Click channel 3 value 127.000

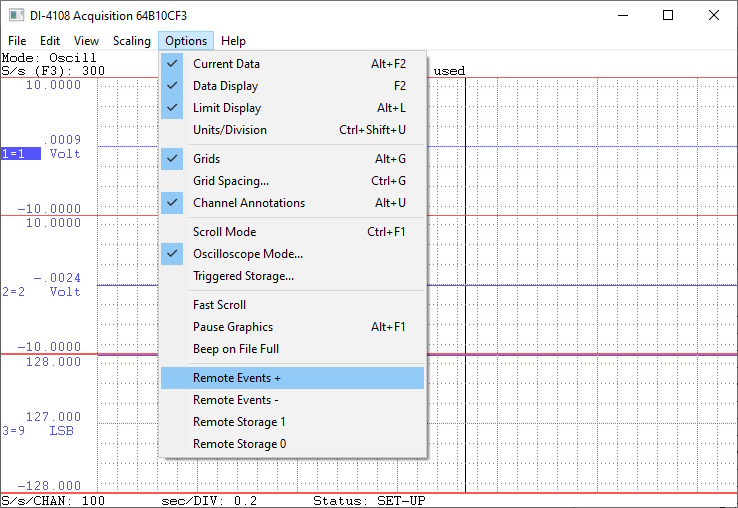coord(53,417)
